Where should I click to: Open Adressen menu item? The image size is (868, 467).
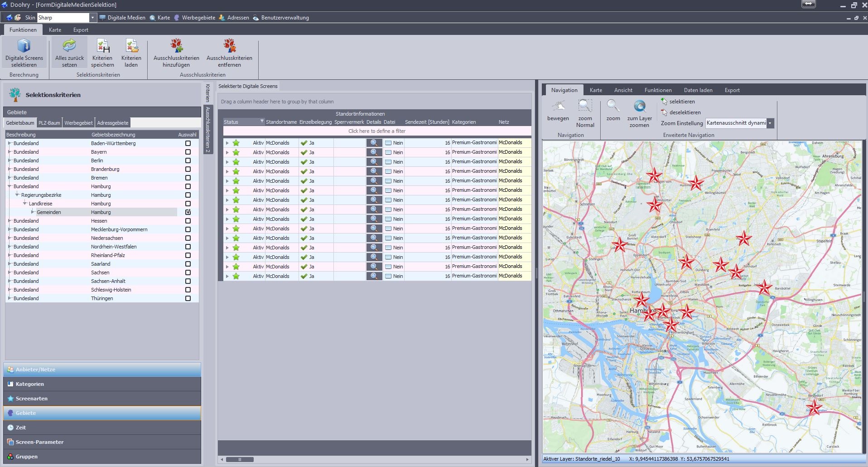[x=234, y=18]
